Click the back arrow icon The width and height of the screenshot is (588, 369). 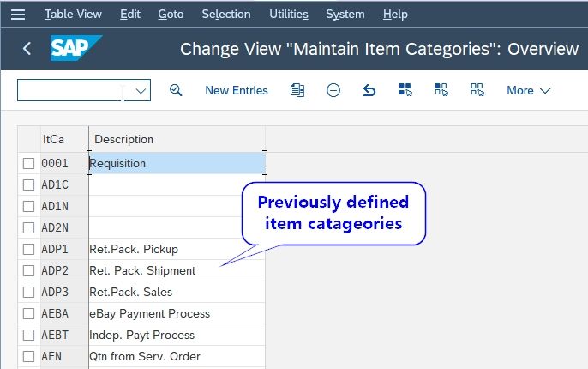(x=27, y=48)
